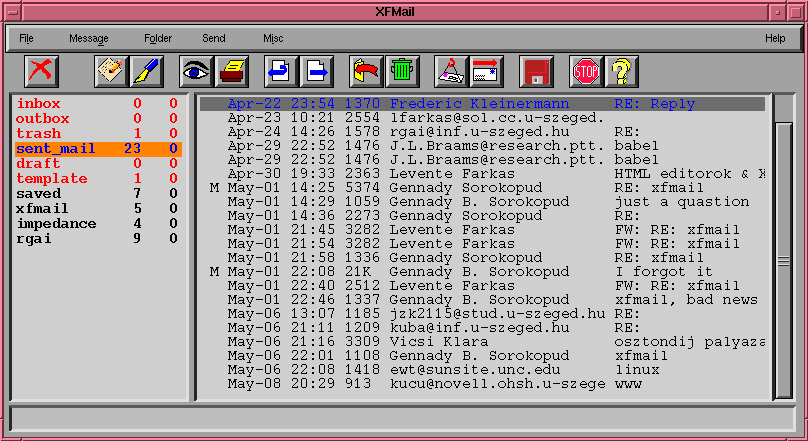Select Apr-24 message from rgai@inf.u-szeged.hu
The width and height of the screenshot is (808, 441).
point(482,132)
